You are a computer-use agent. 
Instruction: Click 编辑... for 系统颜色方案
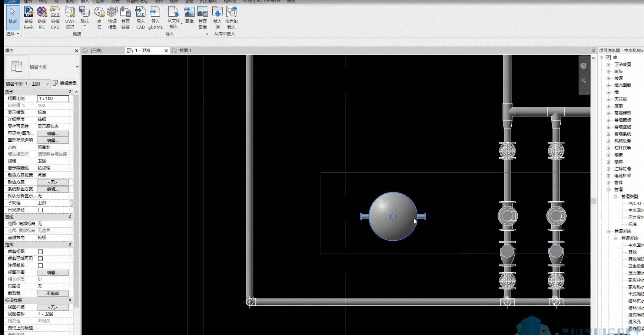point(53,189)
